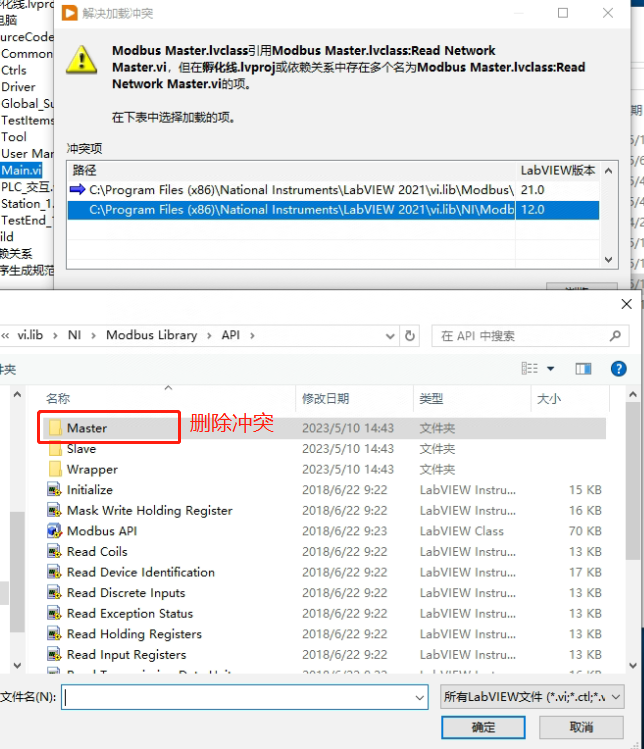Select the Read Coils file name
This screenshot has width=644, height=749.
pos(97,551)
